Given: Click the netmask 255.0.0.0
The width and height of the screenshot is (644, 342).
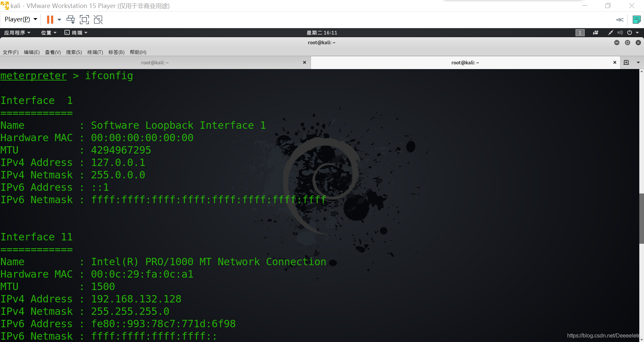Looking at the screenshot, I should tap(118, 175).
